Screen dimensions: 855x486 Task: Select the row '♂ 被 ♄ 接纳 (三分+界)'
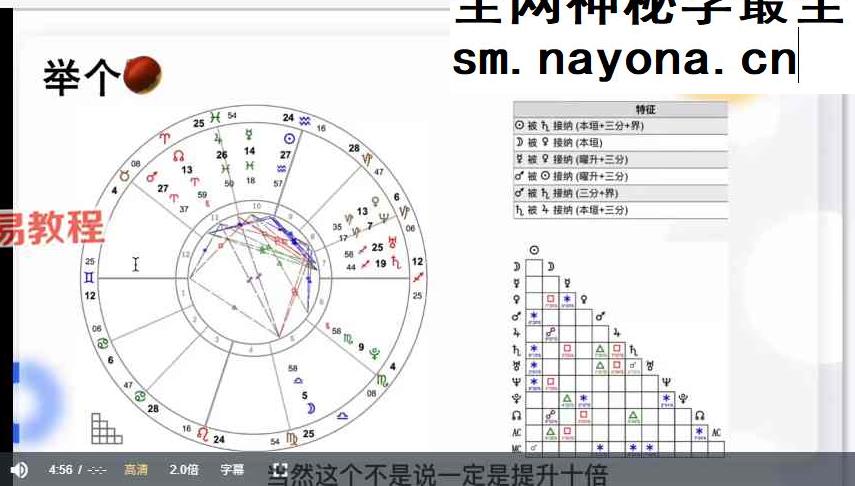621,193
